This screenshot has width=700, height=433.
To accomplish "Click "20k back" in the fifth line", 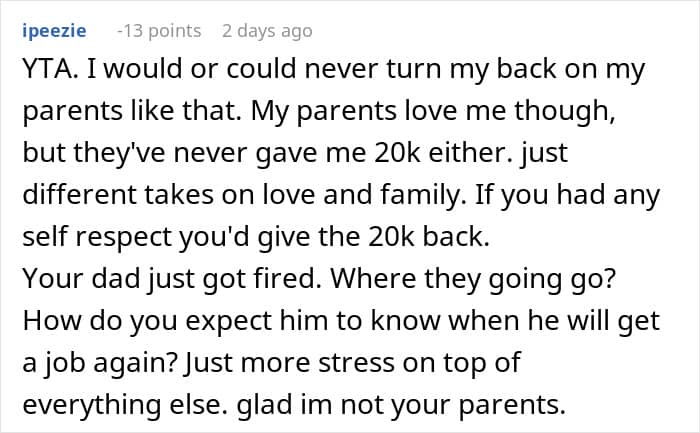I will 428,237.
